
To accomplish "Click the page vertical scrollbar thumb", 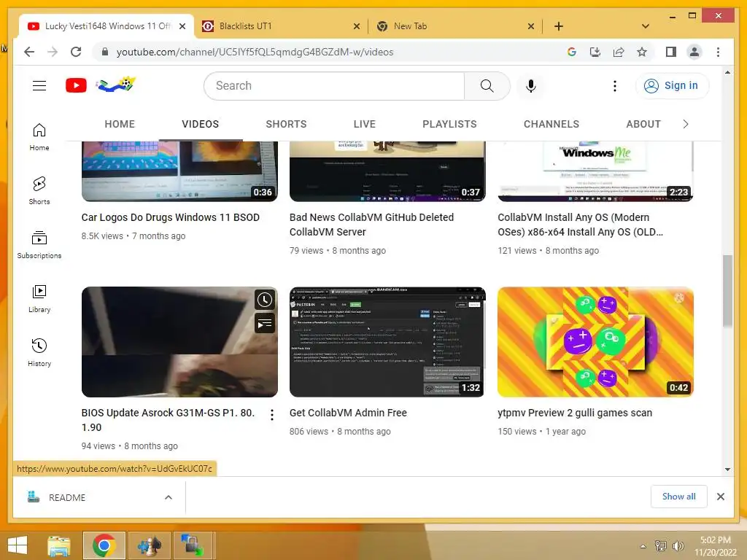I will click(727, 291).
